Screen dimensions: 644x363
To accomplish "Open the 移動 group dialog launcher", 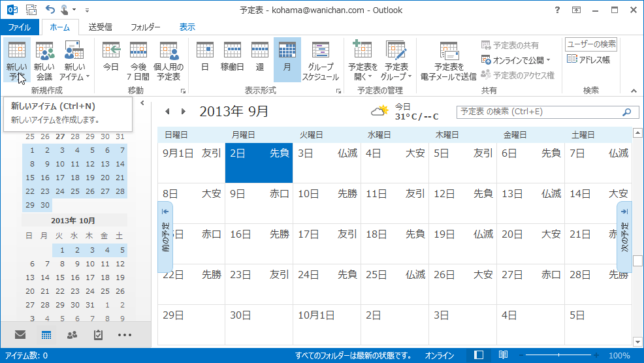I will tap(183, 91).
